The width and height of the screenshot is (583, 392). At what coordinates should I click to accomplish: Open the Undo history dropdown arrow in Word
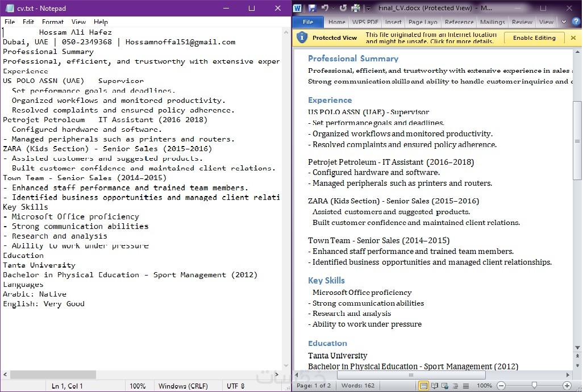[x=333, y=8]
